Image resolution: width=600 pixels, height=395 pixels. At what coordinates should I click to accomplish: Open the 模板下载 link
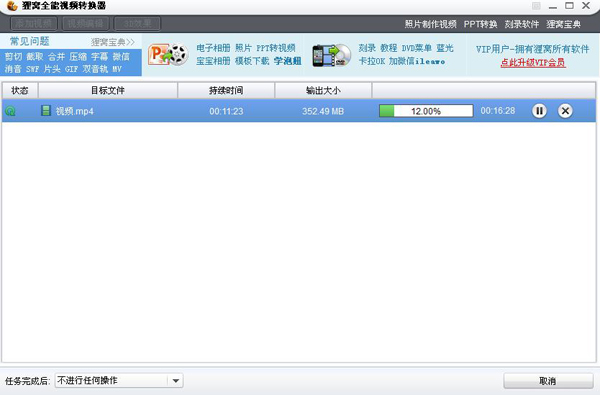252,61
